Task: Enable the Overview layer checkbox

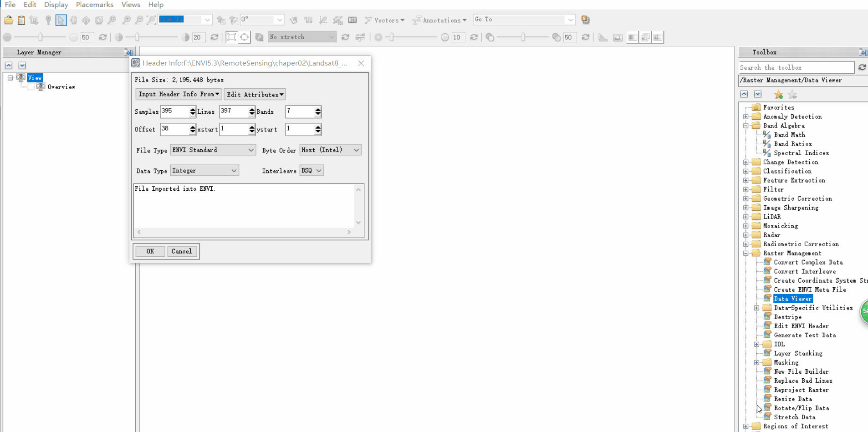Action: pos(31,87)
